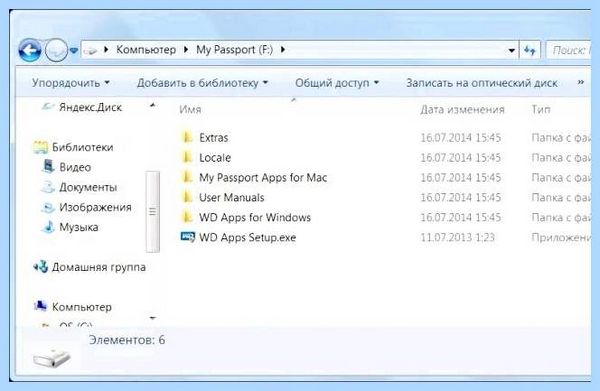Open the Музыка library
Image resolution: width=600 pixels, height=391 pixels.
click(78, 227)
